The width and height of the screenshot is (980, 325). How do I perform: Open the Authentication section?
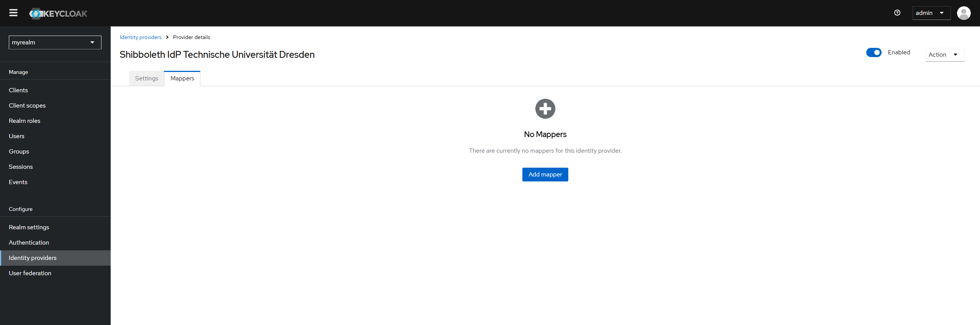click(x=29, y=243)
